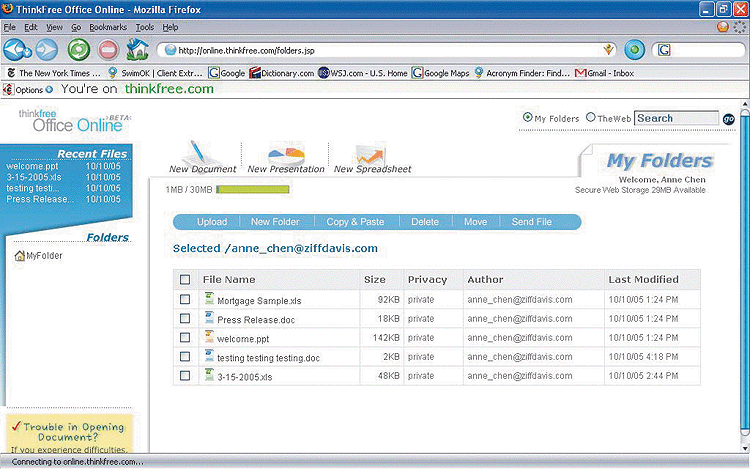
Task: Open the File menu
Action: pyautogui.click(x=10, y=27)
